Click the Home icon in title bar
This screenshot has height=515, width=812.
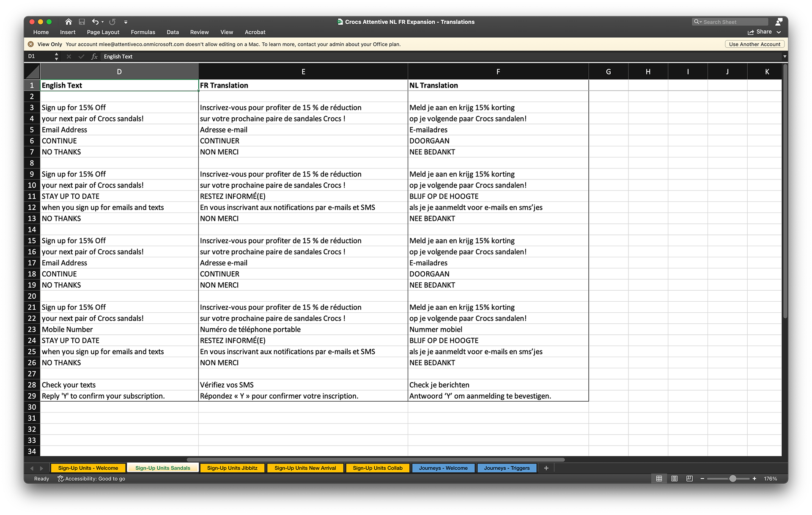pyautogui.click(x=69, y=22)
